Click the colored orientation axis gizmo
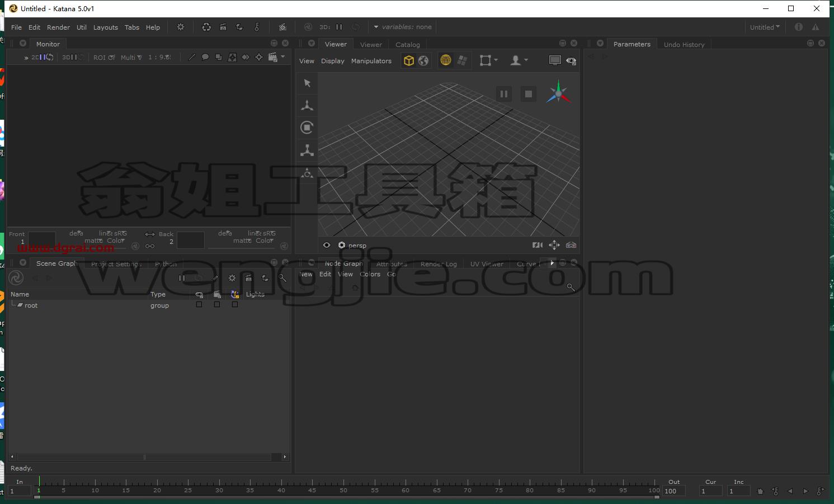834x504 pixels. 558,93
